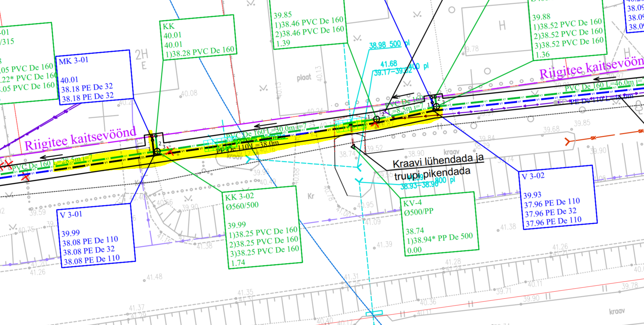Viewport: 644px width, 325px height.
Task: Click '38.08 PE De 32' in V 3-01 box
Action: pyautogui.click(x=89, y=250)
